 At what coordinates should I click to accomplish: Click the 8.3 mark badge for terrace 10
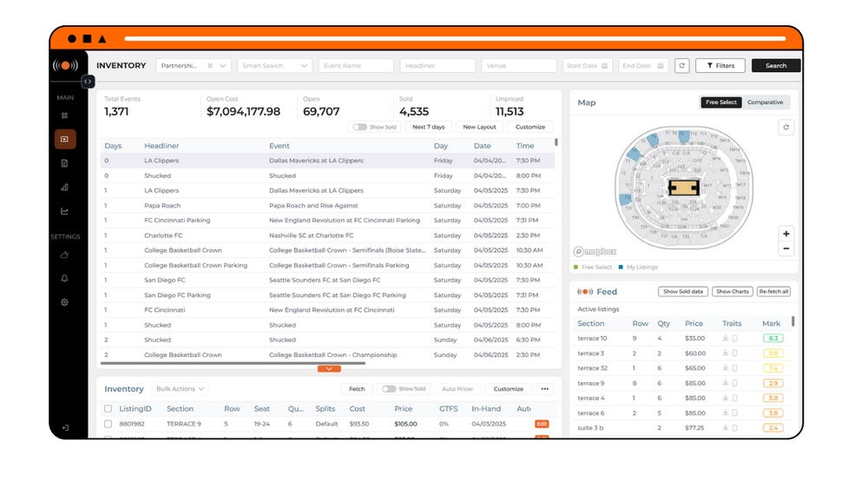click(x=773, y=339)
